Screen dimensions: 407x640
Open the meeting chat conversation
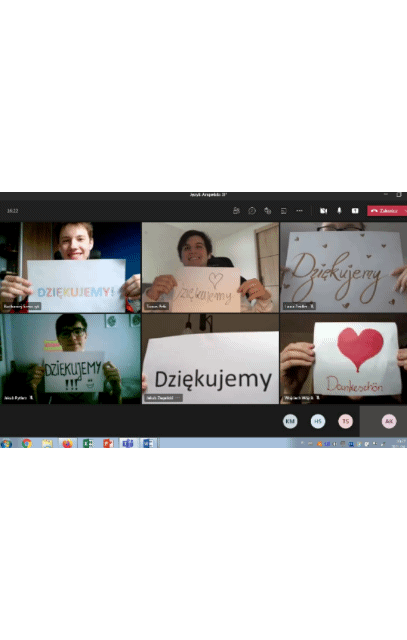coord(252,211)
